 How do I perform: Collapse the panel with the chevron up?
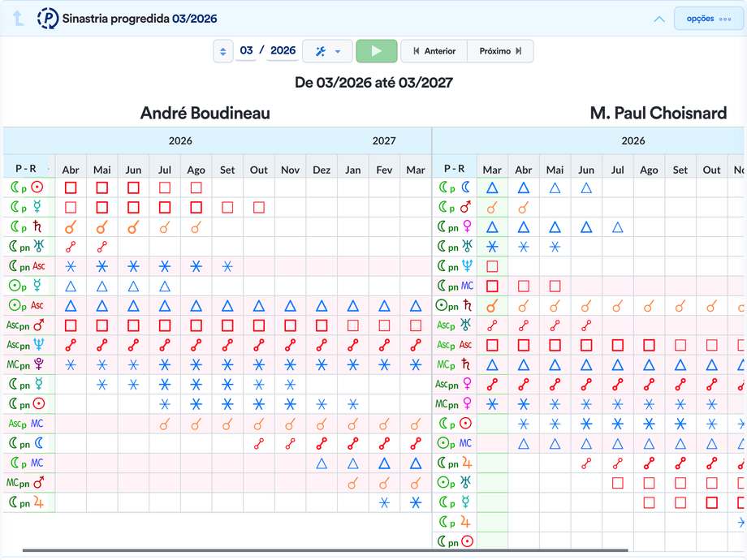coord(659,19)
